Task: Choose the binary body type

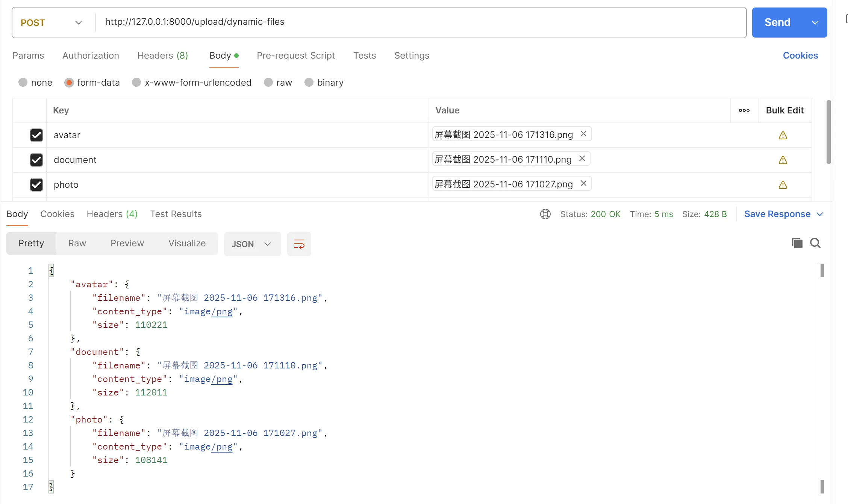Action: pyautogui.click(x=309, y=82)
